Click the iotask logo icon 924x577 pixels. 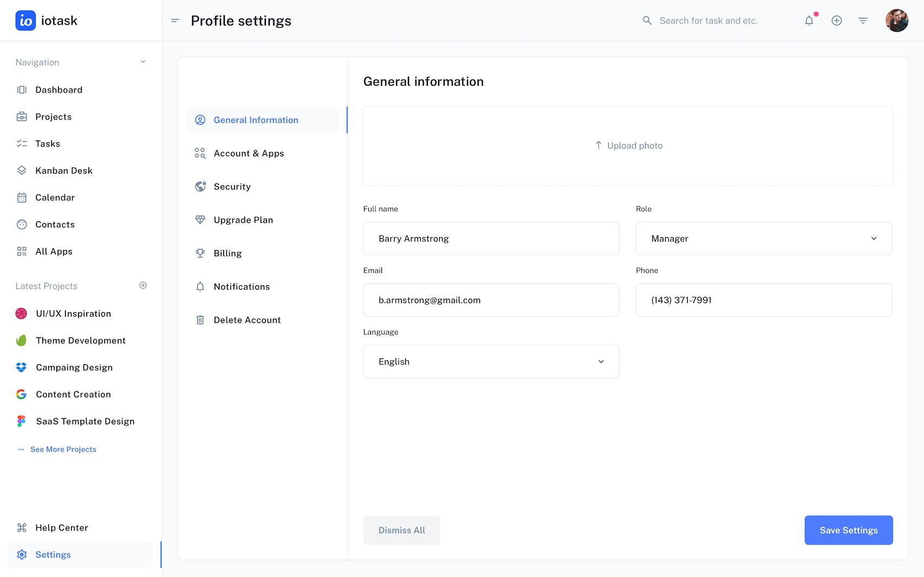coord(25,21)
